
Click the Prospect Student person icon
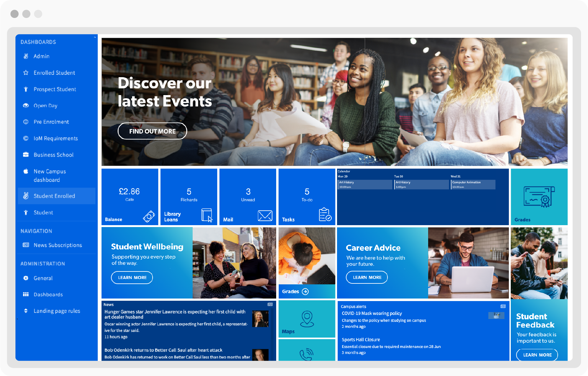26,89
